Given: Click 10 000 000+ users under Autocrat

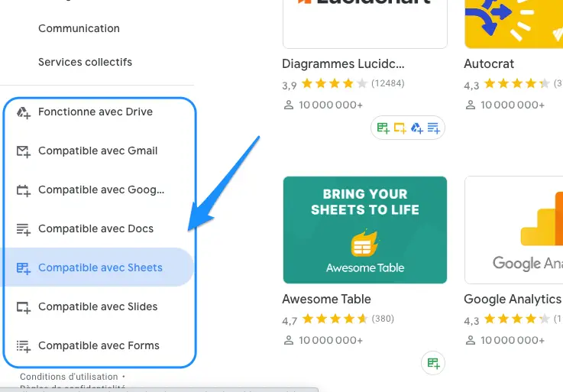Looking at the screenshot, I should tap(513, 105).
